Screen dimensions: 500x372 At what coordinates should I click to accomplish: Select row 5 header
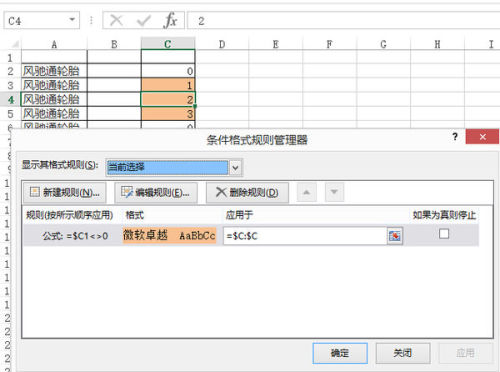(x=10, y=114)
